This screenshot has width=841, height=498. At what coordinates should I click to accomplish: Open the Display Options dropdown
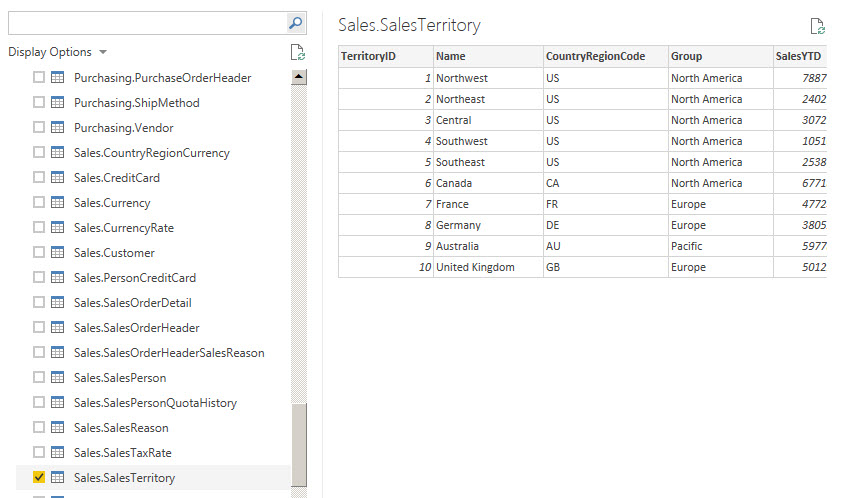pos(57,52)
